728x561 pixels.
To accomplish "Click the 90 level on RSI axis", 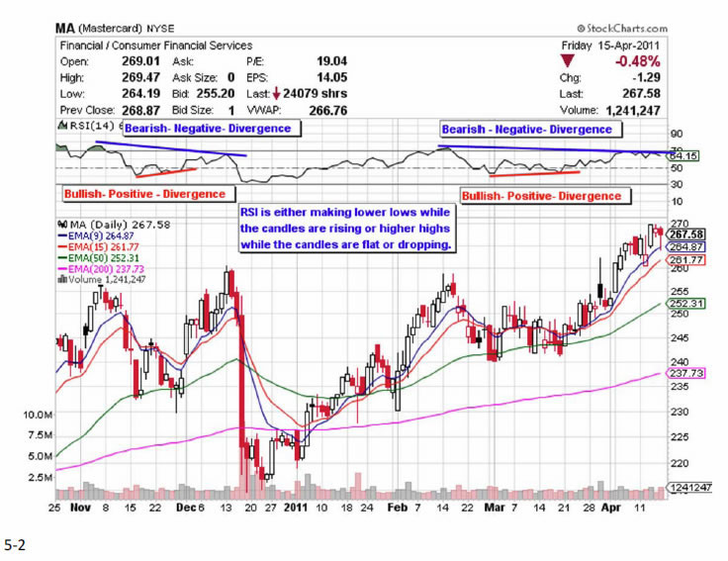I will pyautogui.click(x=677, y=135).
